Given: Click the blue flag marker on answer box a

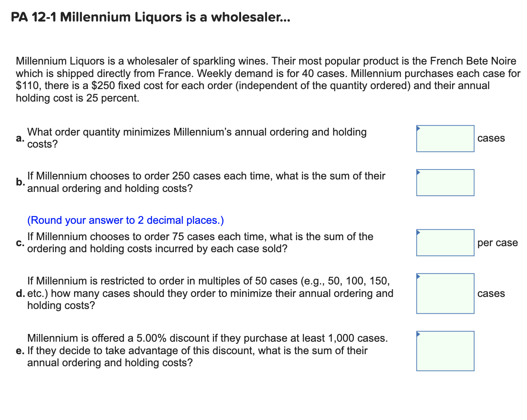Looking at the screenshot, I should (418, 128).
